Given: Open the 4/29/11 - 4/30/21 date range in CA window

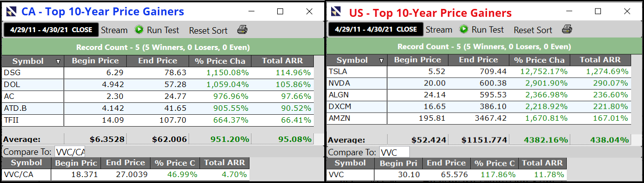Looking at the screenshot, I should [x=51, y=30].
